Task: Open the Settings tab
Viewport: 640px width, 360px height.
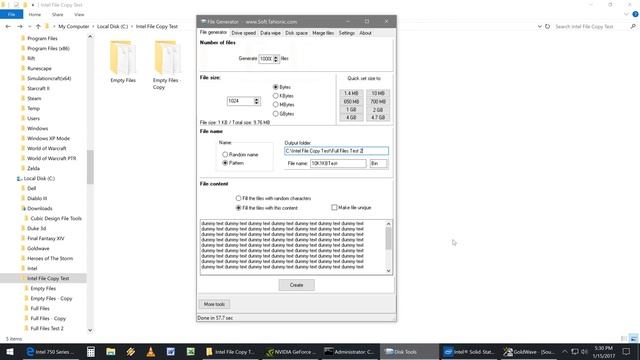Action: [347, 33]
